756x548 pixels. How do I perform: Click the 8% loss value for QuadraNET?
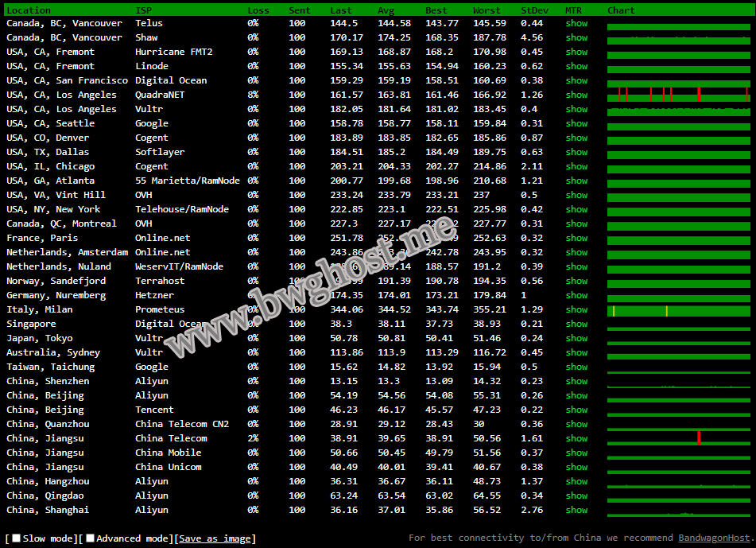pos(253,95)
